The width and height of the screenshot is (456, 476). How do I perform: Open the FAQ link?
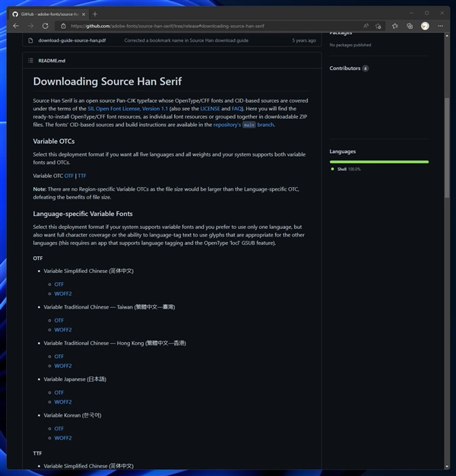point(236,109)
